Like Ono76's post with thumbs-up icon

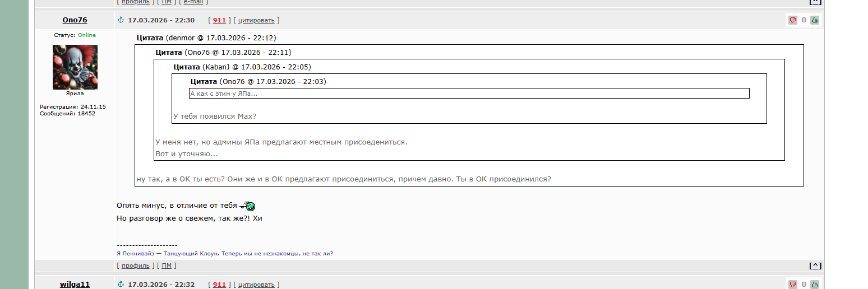tap(814, 20)
